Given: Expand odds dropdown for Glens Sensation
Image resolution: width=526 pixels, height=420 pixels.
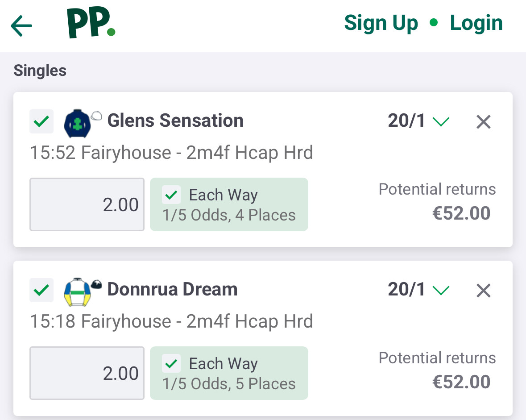Looking at the screenshot, I should tap(441, 121).
